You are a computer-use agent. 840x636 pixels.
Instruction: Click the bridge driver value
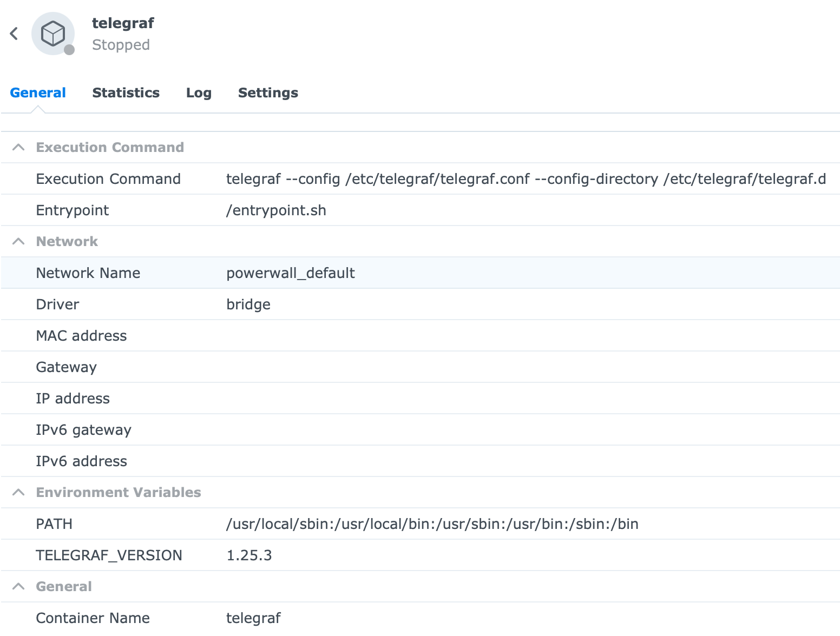(x=248, y=304)
